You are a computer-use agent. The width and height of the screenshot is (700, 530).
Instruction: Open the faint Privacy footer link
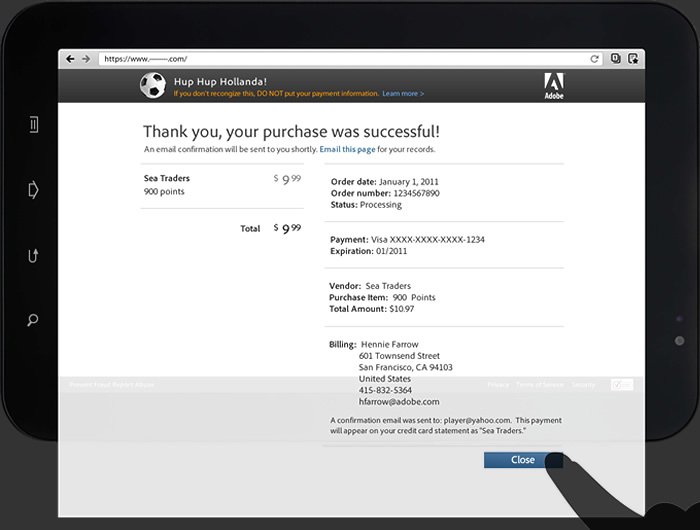point(498,385)
